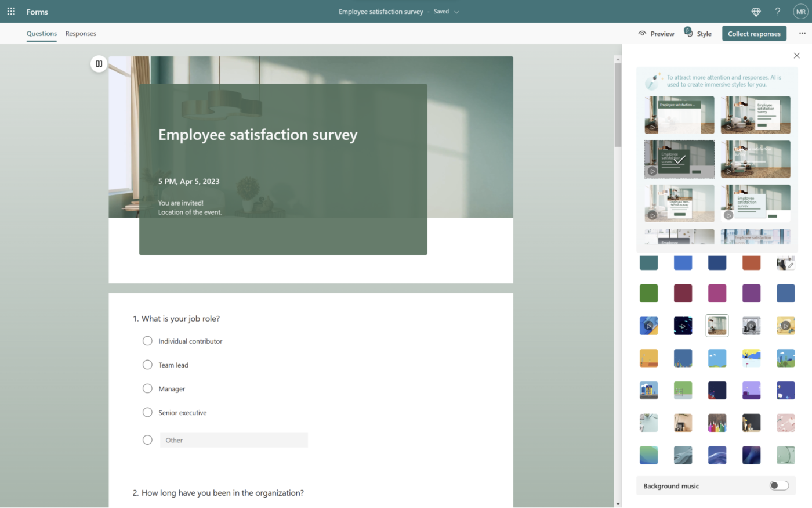Click inside the Other answer text field
This screenshot has width=812, height=508.
(234, 439)
